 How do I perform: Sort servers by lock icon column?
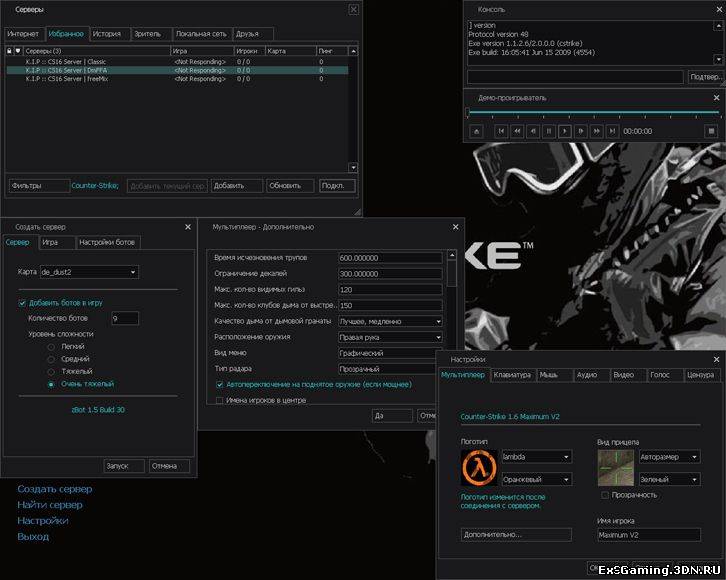pos(9,51)
